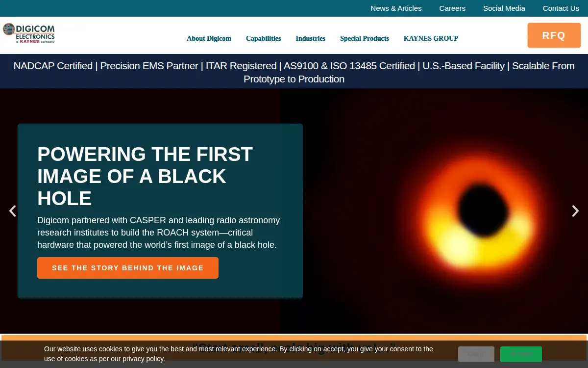Click the NADCAP Certified banner text
588x368 pixels.
pos(294,72)
